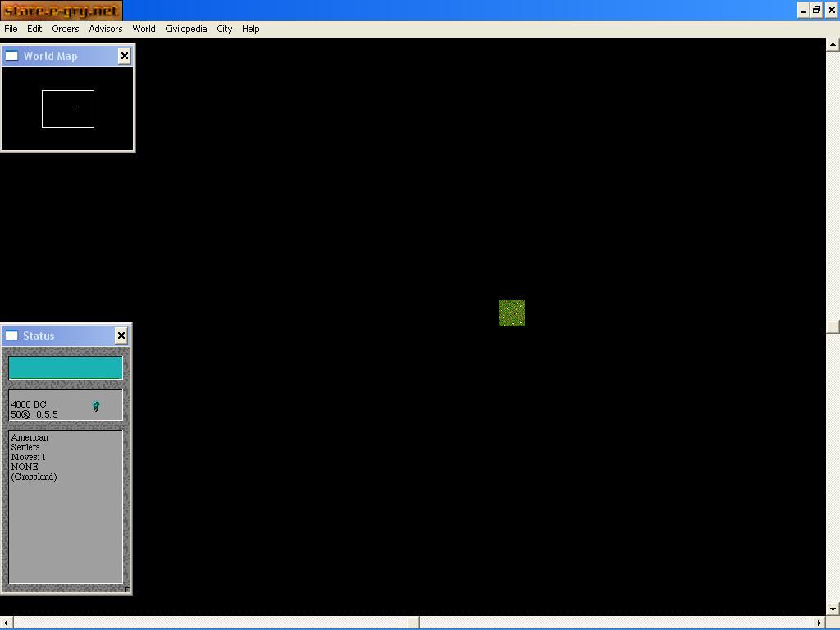The width and height of the screenshot is (840, 630).
Task: Click the Status panel resize grip
Action: tap(126, 589)
